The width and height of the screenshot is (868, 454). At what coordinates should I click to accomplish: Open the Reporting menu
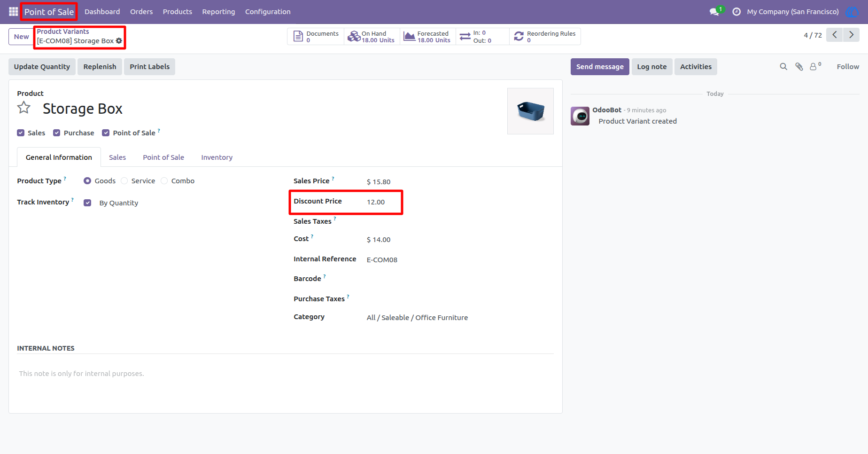point(218,12)
